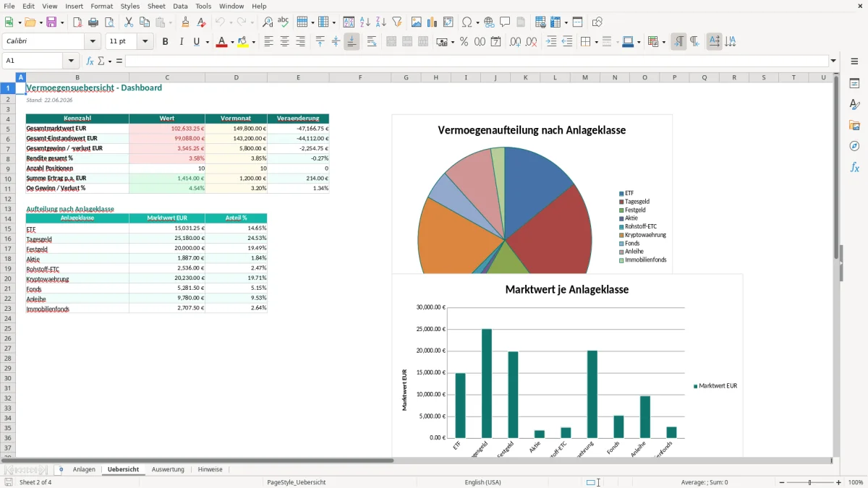Toggle Bold formatting

(x=165, y=42)
